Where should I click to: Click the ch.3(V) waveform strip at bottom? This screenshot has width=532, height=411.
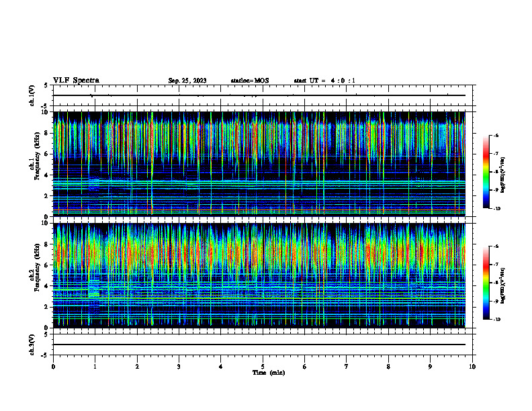pyautogui.click(x=263, y=345)
